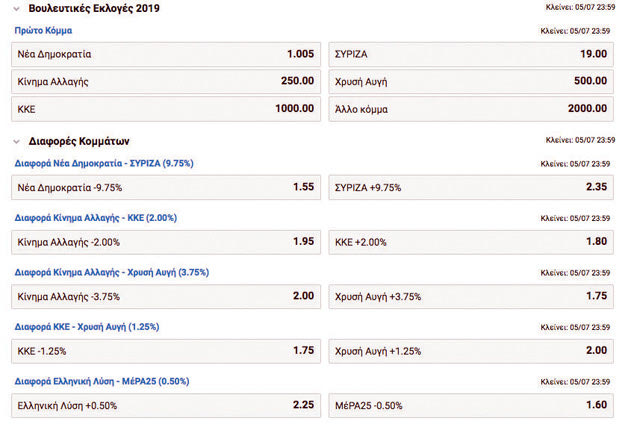Click closing time beside Πρώτο Κόμμα
This screenshot has height=430, width=625.
[575, 31]
